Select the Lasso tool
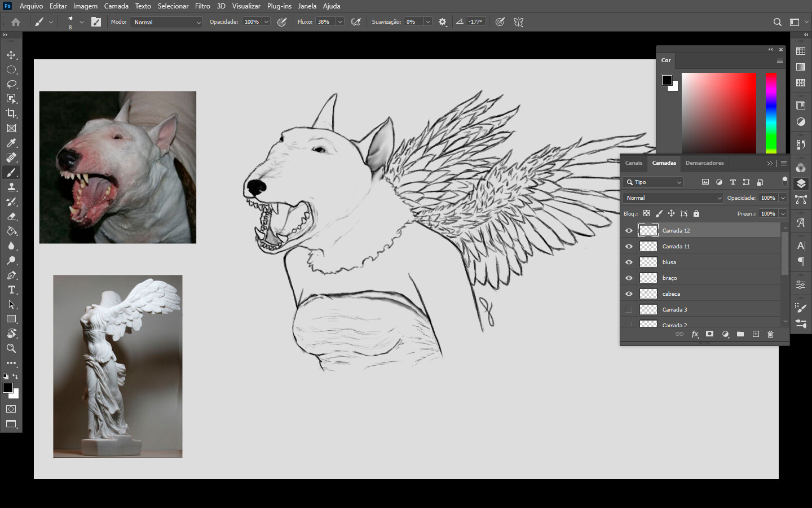The height and width of the screenshot is (508, 812). coord(11,84)
